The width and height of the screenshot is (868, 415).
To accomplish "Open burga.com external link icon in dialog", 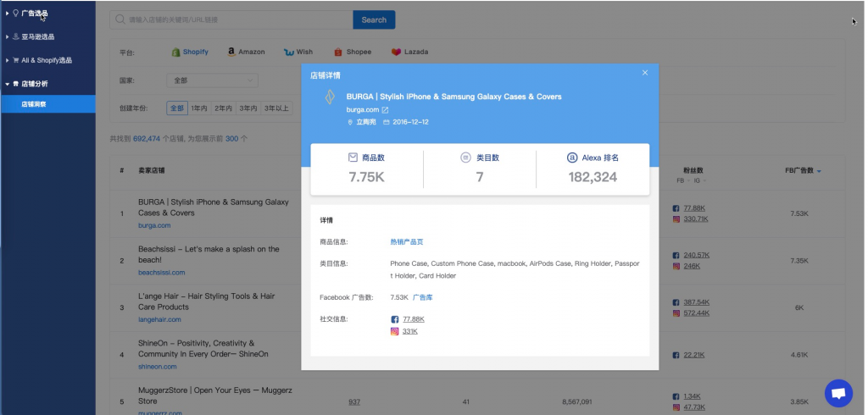I will [386, 110].
